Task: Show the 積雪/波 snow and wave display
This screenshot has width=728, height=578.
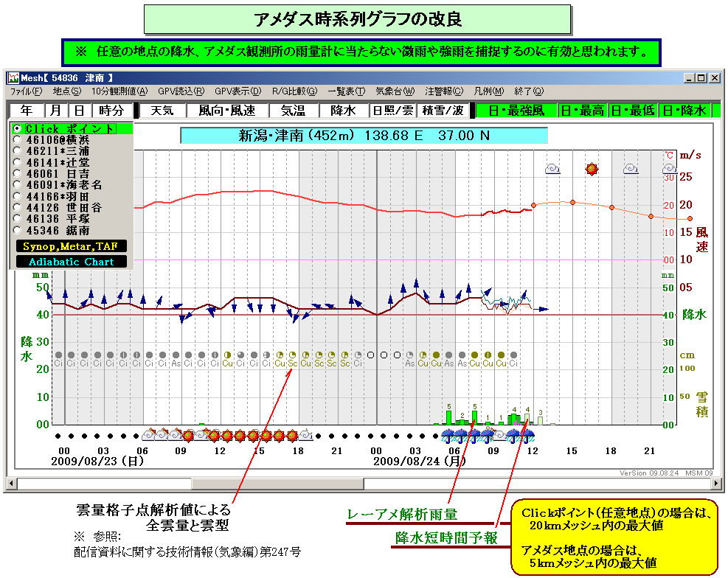Action: click(443, 111)
